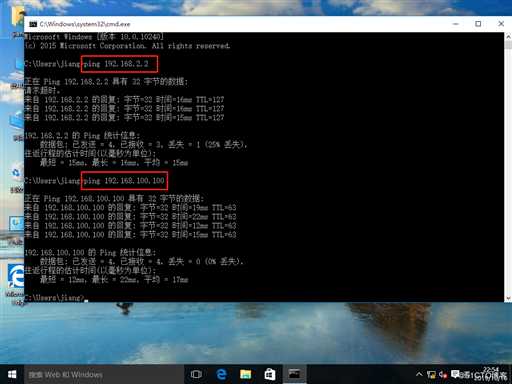
Task: Click the line ending '平均 = 17ms'
Action: coord(114,279)
